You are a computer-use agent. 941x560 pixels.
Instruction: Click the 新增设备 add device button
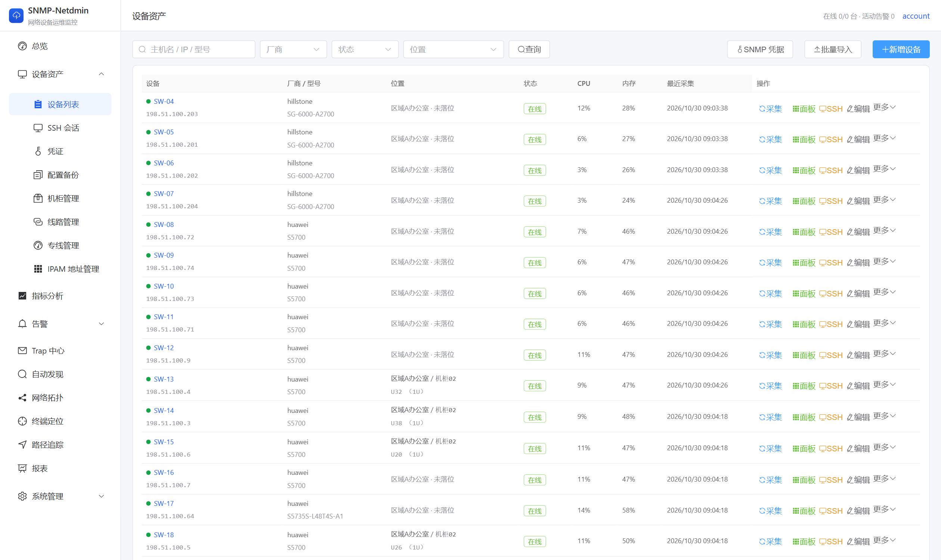[x=901, y=49]
